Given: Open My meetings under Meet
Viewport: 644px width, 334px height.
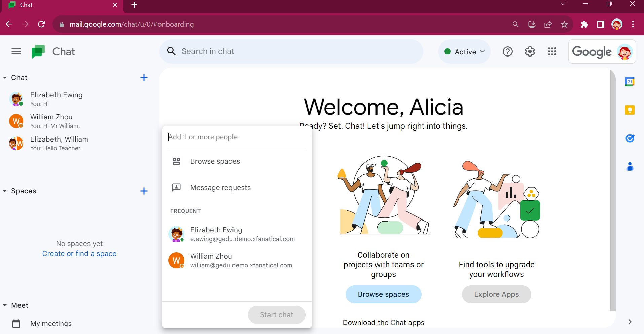Looking at the screenshot, I should 51,323.
